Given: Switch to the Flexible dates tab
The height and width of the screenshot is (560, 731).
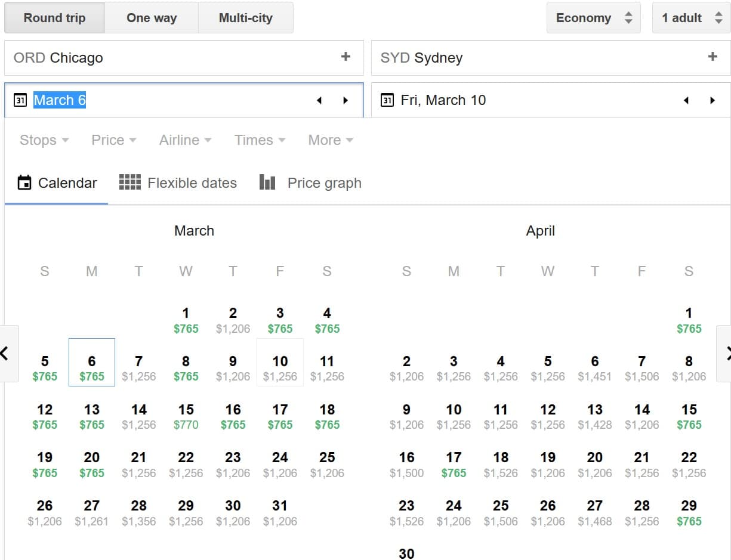Looking at the screenshot, I should [x=178, y=183].
